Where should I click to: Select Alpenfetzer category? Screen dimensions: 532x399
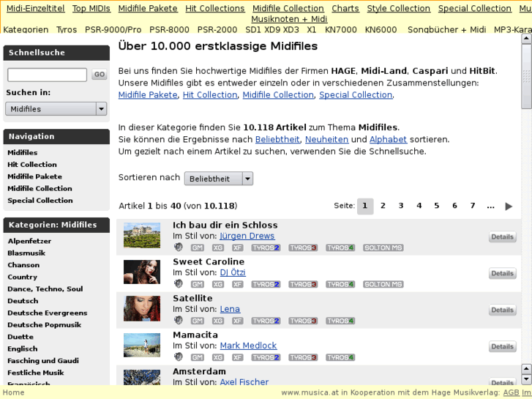[29, 242]
